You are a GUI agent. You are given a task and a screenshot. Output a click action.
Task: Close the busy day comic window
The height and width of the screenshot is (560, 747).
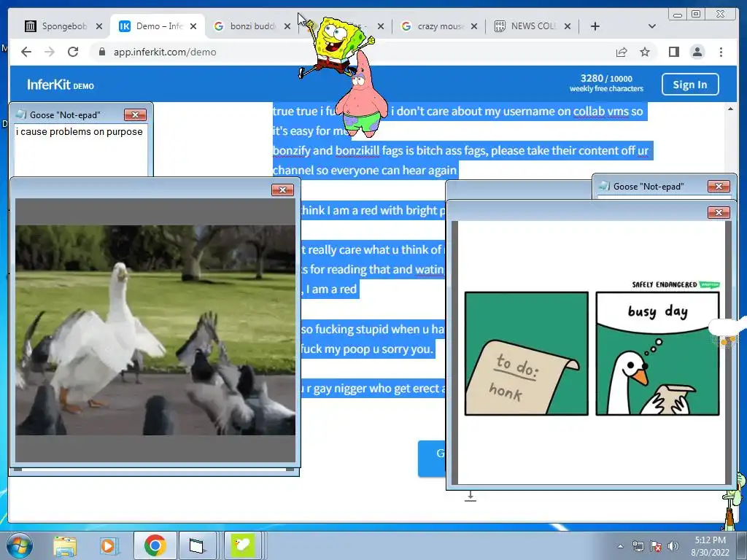click(x=719, y=212)
